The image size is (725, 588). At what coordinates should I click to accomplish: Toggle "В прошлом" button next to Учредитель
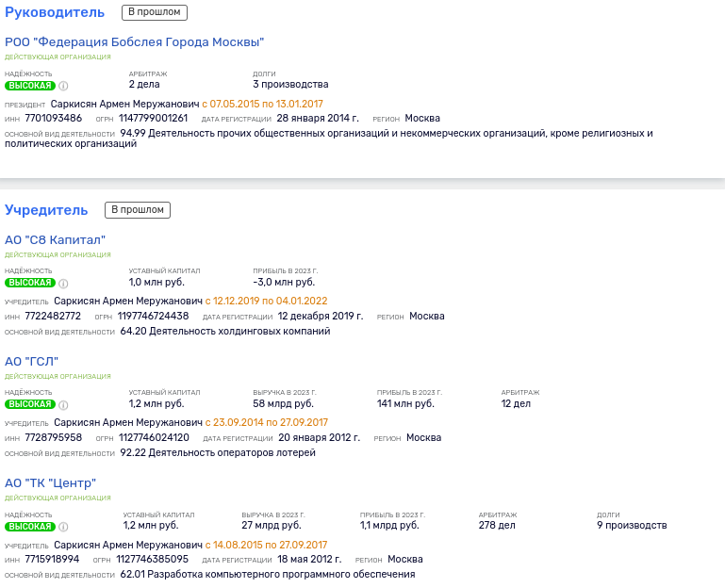(138, 210)
